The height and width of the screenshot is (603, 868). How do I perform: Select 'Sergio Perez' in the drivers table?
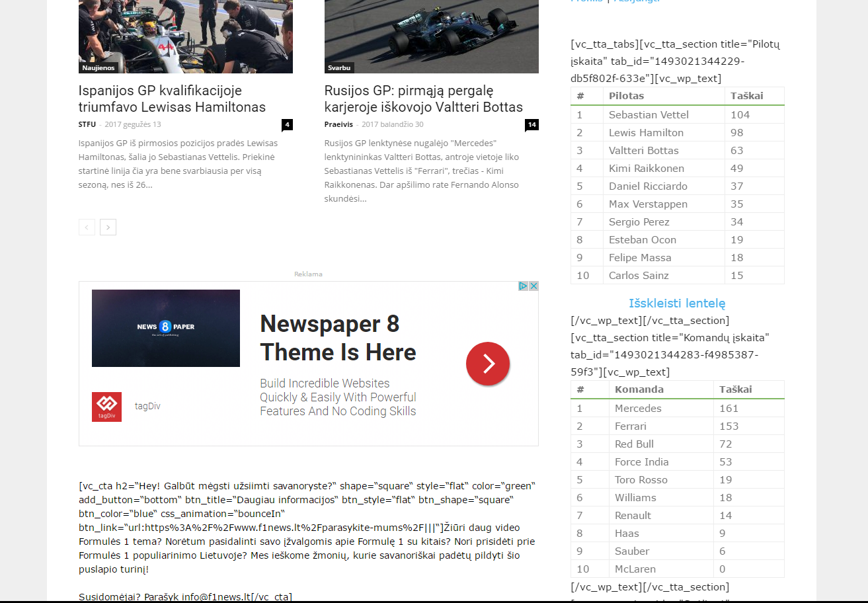(639, 222)
